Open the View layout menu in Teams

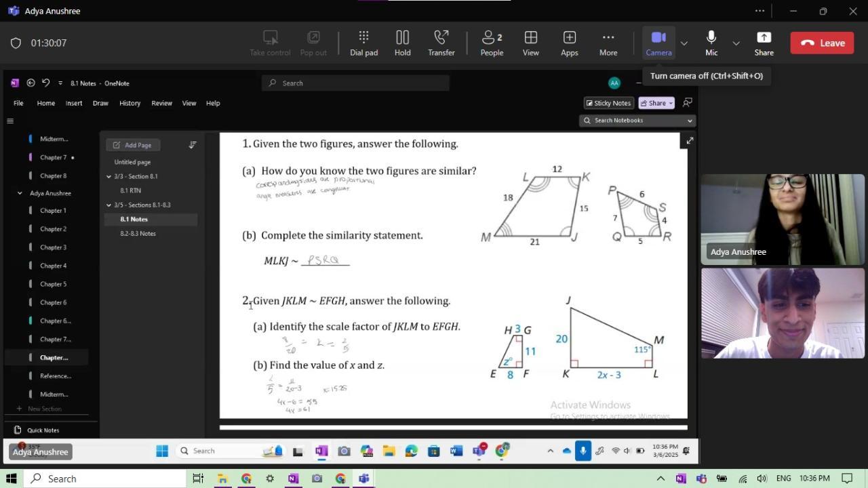point(531,43)
